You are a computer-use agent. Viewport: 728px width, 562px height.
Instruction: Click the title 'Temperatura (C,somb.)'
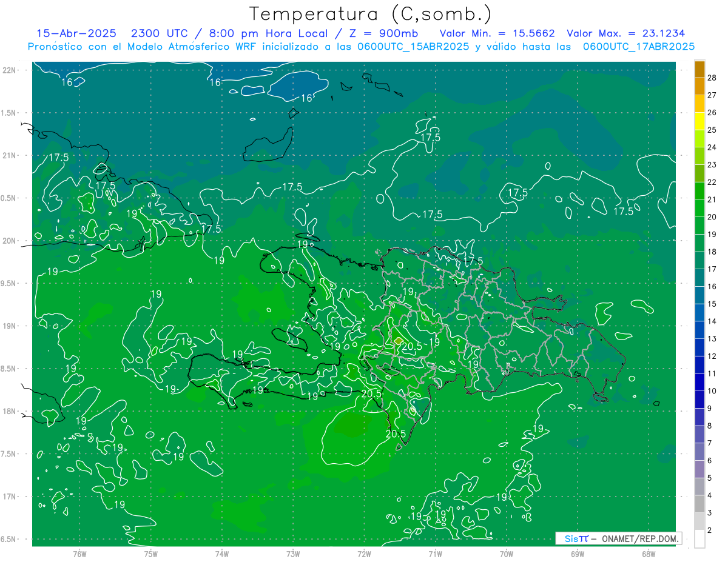tap(371, 14)
